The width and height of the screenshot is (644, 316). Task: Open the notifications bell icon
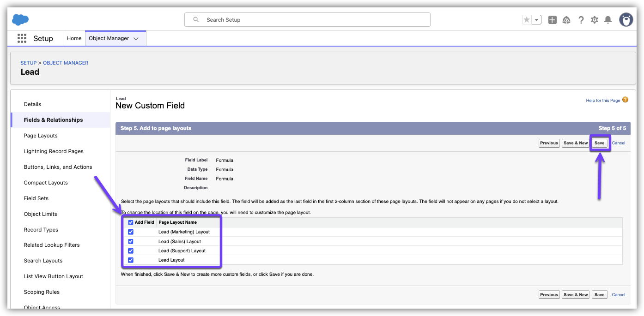608,20
